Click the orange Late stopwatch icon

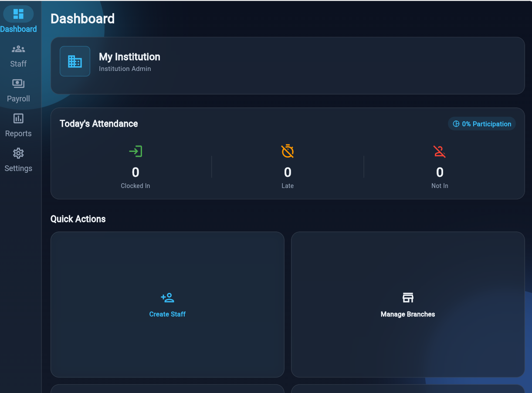pos(287,151)
